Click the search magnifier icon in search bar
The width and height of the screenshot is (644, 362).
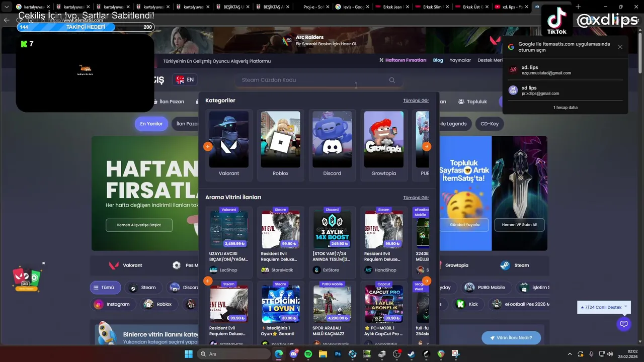tap(392, 80)
